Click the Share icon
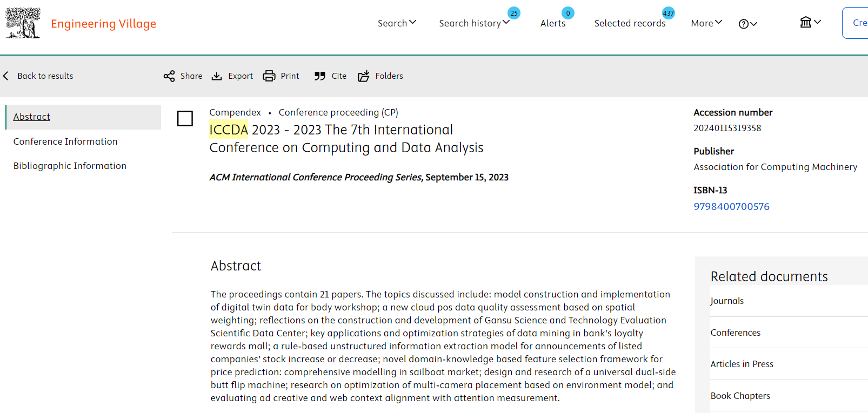868x413 pixels. click(x=169, y=76)
